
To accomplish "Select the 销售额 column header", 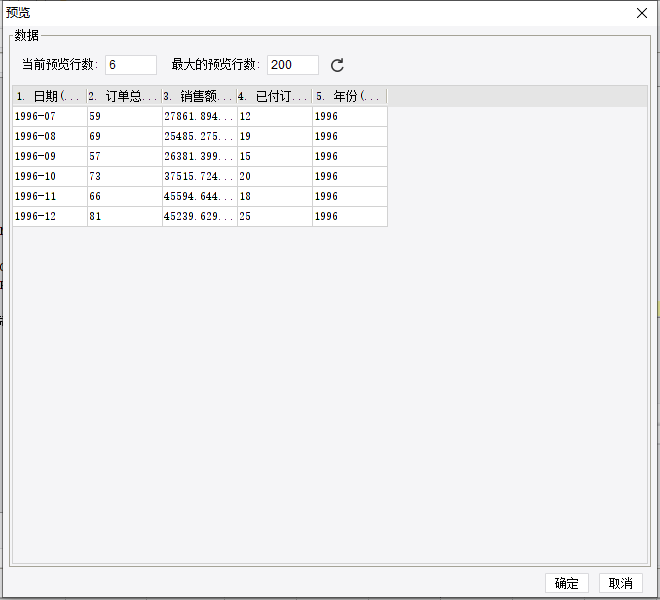I will (x=200, y=96).
